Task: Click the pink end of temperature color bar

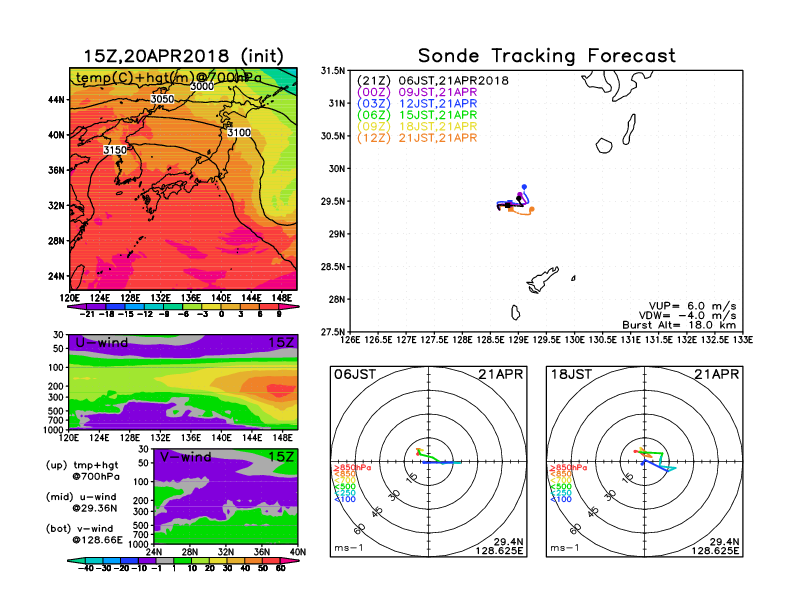Action: tap(290, 307)
